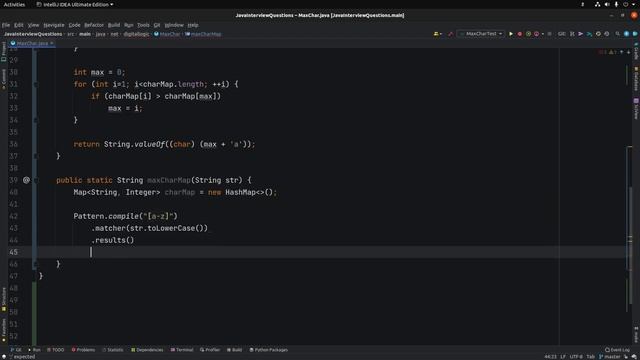Collapse maxCharMap method fold at line 39
640x360 pixels.
36,180
